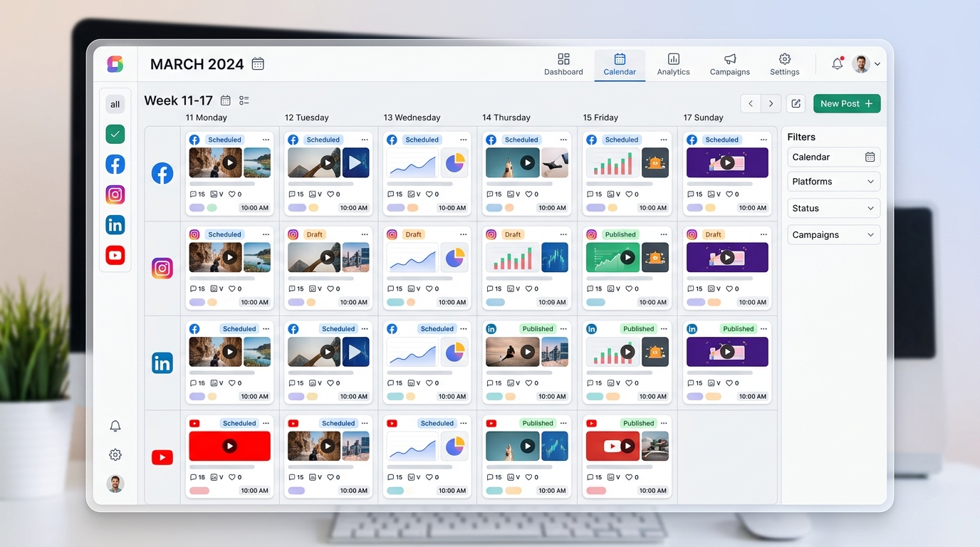Click the '14 Thursday' column header
The image size is (980, 547).
coord(506,118)
